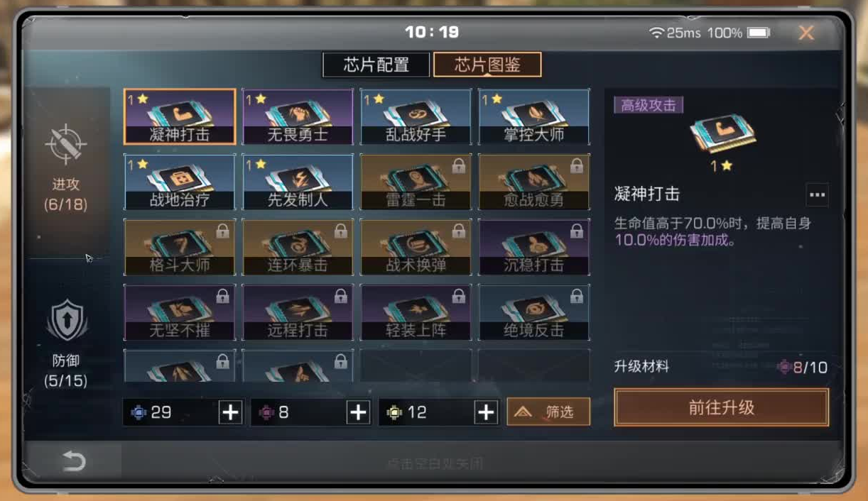
Task: Select the 掌控大师 chip card
Action: click(533, 117)
